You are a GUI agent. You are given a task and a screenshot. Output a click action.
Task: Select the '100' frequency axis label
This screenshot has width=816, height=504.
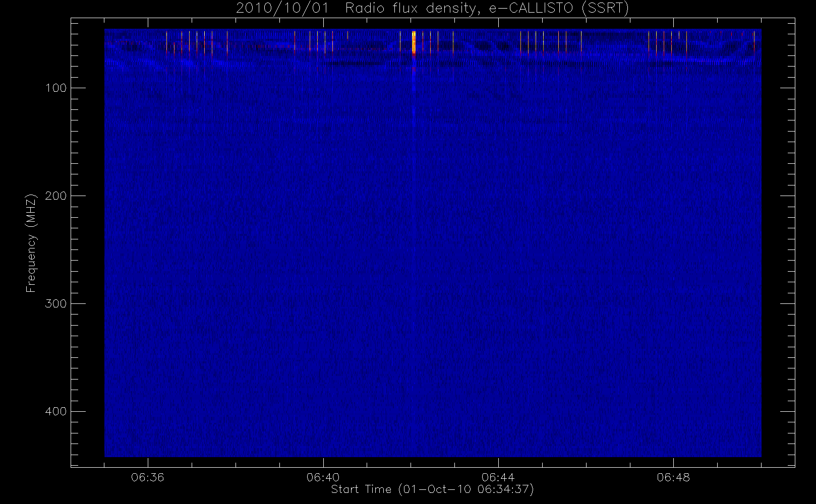55,88
